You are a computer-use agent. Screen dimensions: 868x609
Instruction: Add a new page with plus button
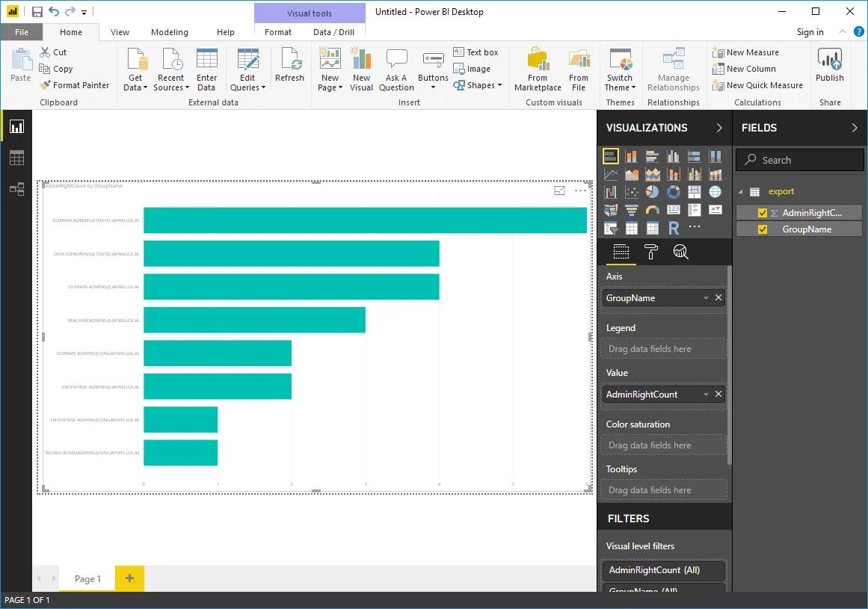[129, 578]
